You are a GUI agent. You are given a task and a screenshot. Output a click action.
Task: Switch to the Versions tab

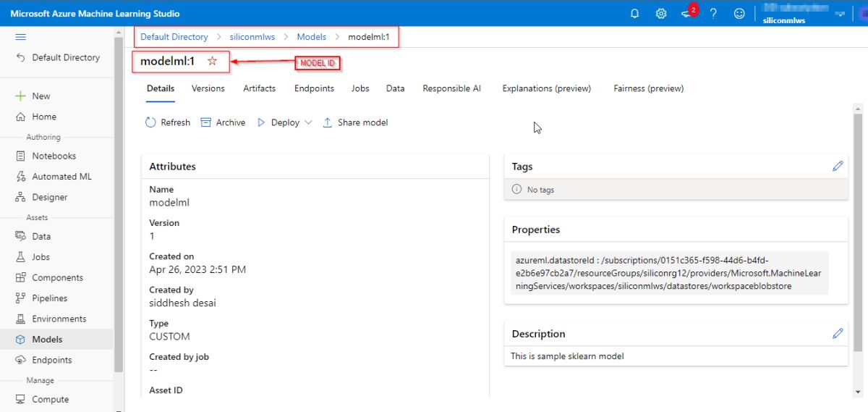click(x=208, y=88)
